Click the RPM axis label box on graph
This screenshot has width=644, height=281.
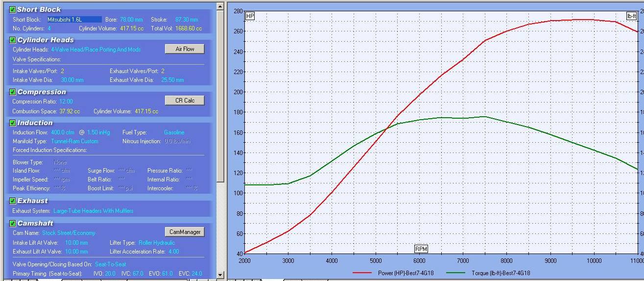[421, 249]
